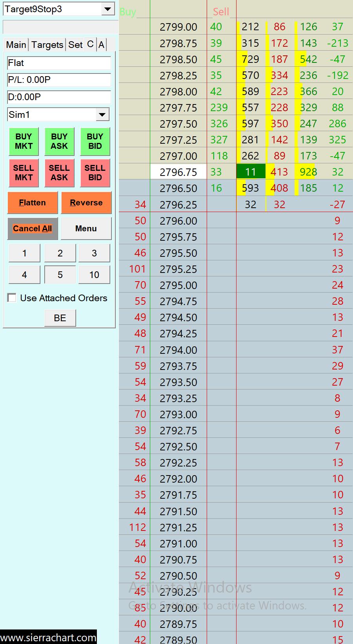The image size is (353, 644).
Task: Switch to the Main tab
Action: [x=16, y=45]
